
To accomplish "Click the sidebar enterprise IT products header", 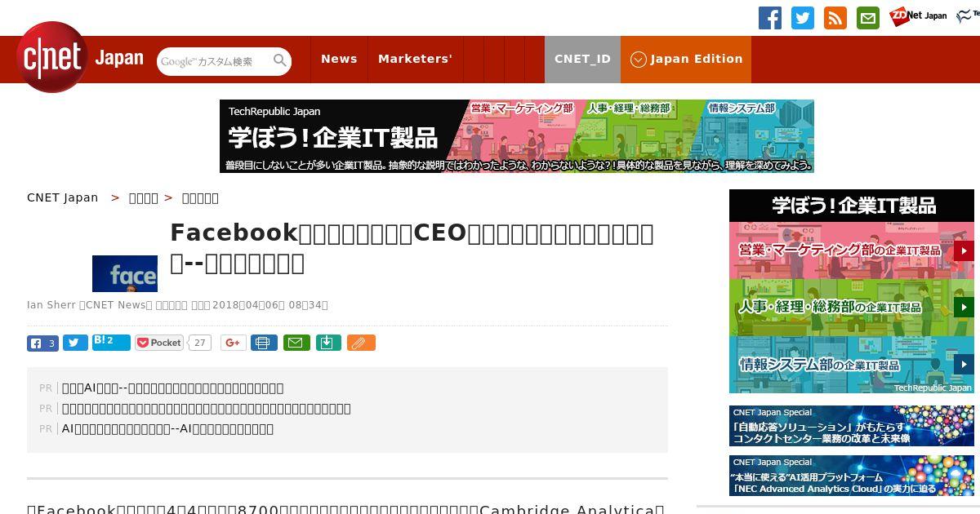I will click(852, 206).
